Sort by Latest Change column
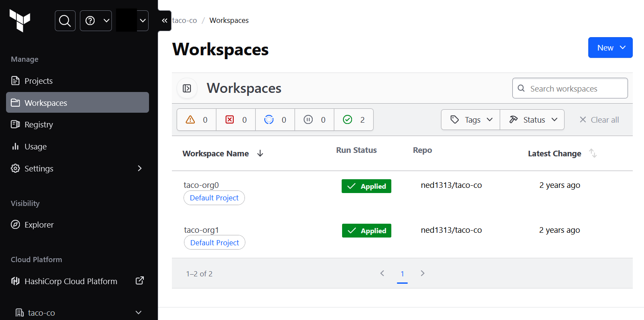 [x=562, y=153]
